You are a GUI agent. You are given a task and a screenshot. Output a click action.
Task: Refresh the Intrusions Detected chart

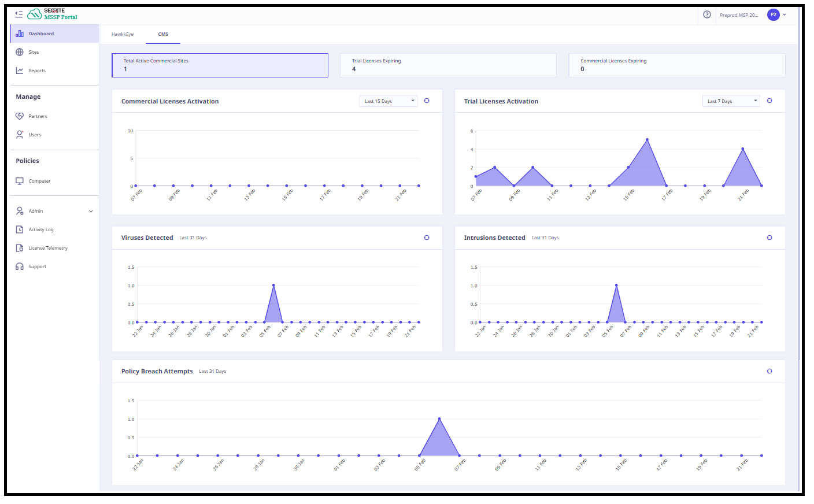click(x=769, y=238)
